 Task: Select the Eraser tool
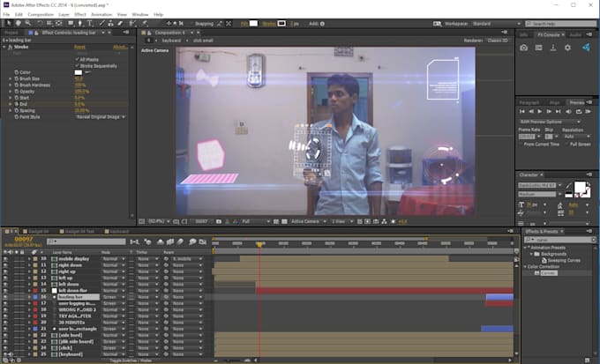coord(120,23)
